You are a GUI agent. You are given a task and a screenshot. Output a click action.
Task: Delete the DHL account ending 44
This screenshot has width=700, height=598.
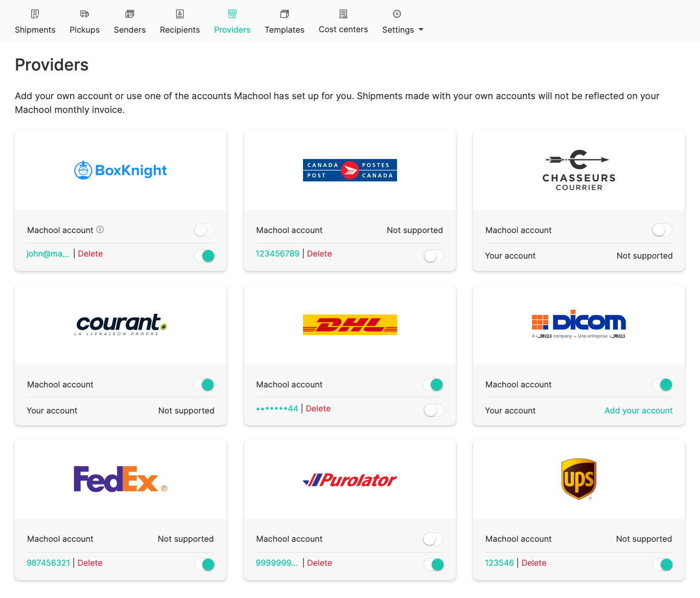318,408
